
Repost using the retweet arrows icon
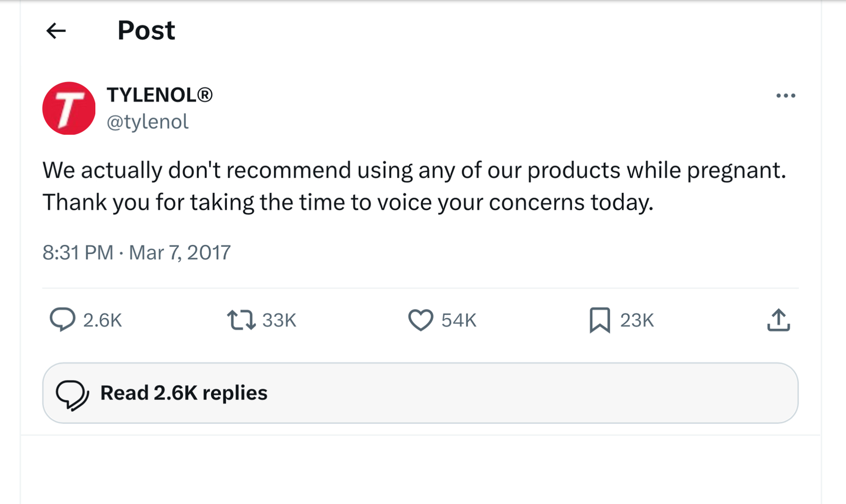241,320
